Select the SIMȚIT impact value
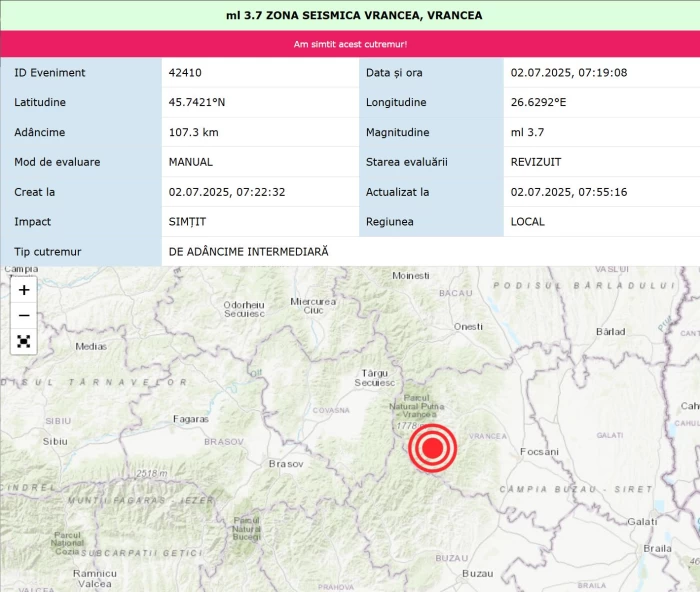The image size is (700, 592). pos(187,222)
